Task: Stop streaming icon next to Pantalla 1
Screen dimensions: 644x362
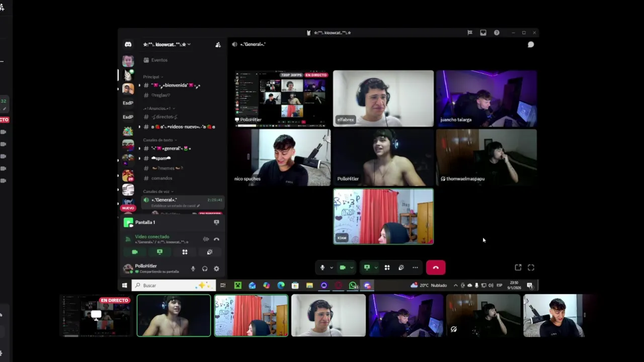Action: (216, 222)
